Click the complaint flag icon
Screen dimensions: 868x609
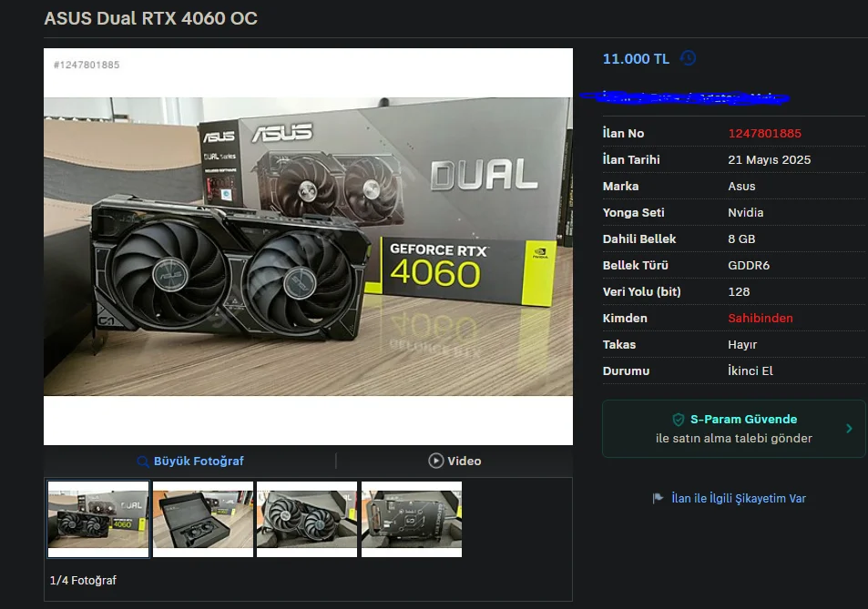click(x=658, y=498)
